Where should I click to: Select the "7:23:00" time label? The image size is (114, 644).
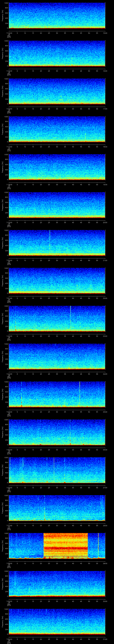tap(9, 374)
